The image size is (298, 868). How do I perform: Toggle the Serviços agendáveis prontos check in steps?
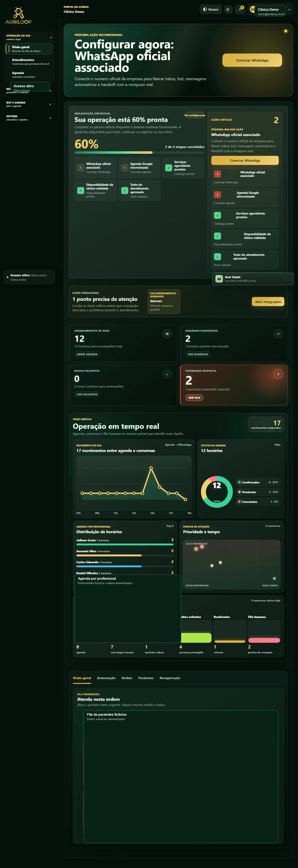point(169,167)
